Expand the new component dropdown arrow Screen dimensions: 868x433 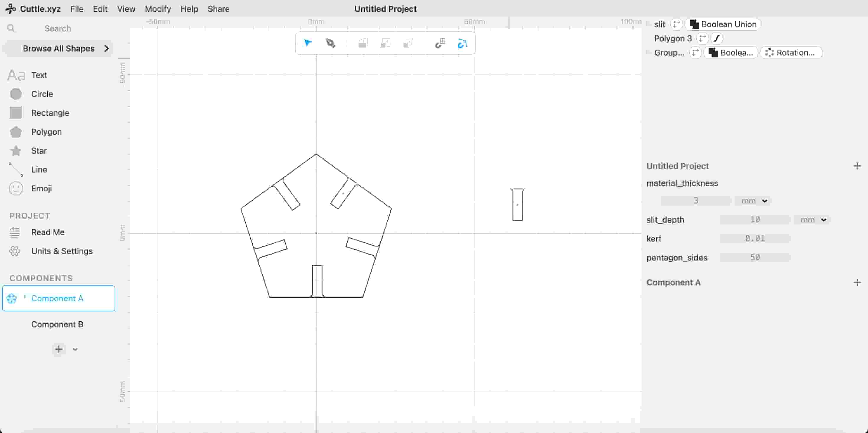[x=76, y=349]
